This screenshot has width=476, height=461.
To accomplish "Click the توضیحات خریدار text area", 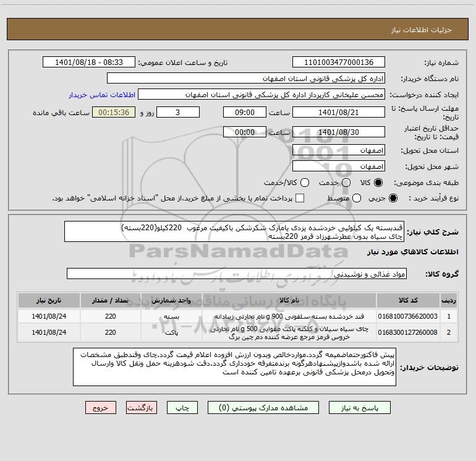I will click(x=234, y=367).
